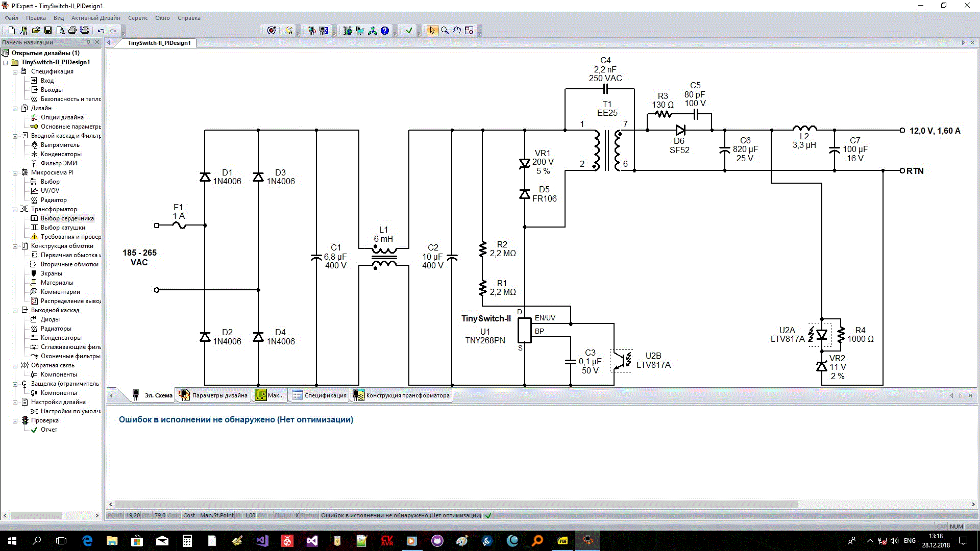This screenshot has width=980, height=551.
Task: Collapse the Обратная связь node
Action: coord(15,365)
